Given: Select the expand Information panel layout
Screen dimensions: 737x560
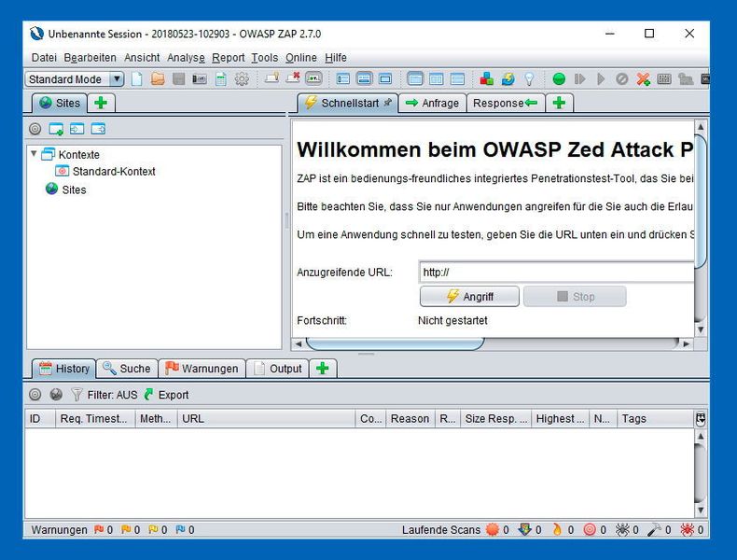Looking at the screenshot, I should click(x=364, y=79).
